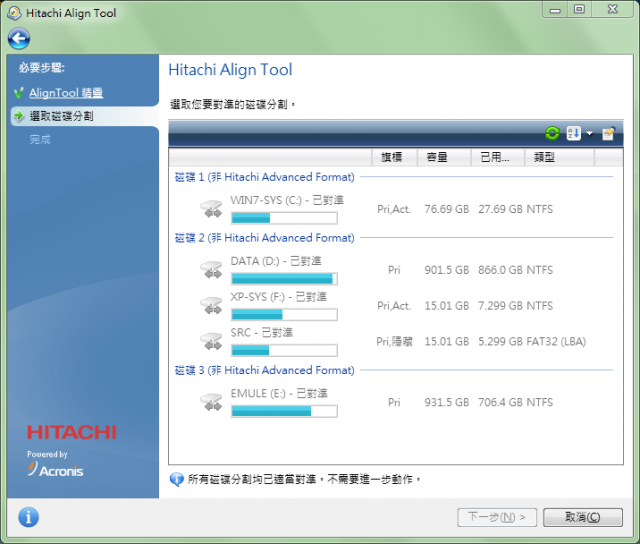Maximize the Hitachi Align Tool window
This screenshot has width=640, height=544.
[x=579, y=10]
